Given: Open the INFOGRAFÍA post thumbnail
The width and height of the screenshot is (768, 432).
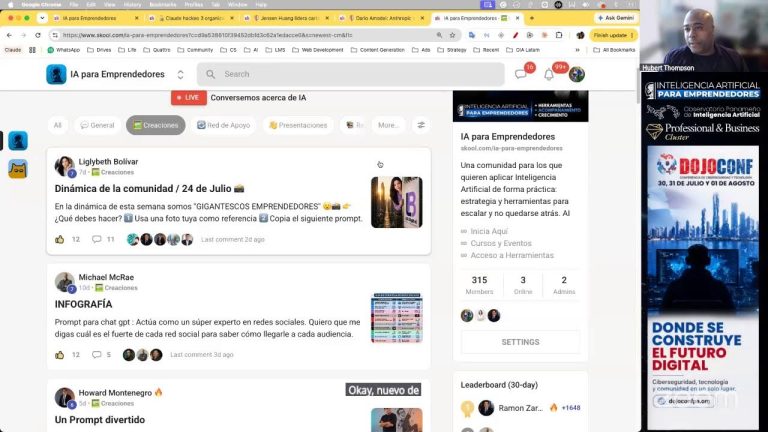Looking at the screenshot, I should [x=397, y=317].
